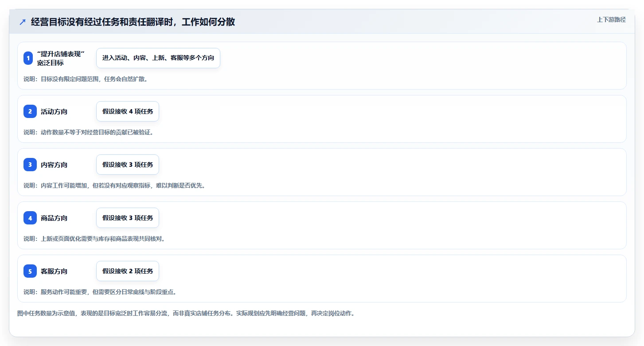Click the arrow icon beside the main title

[23, 22]
